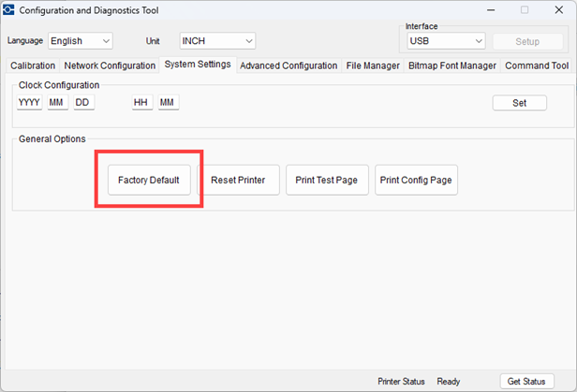Expand the Unit dropdown set to INCH
The image size is (577, 392).
[217, 41]
